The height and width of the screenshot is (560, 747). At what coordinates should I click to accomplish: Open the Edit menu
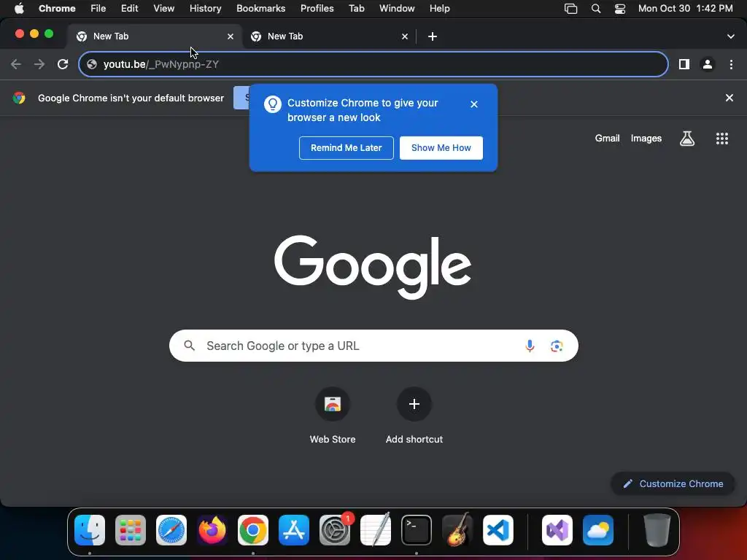click(x=129, y=9)
